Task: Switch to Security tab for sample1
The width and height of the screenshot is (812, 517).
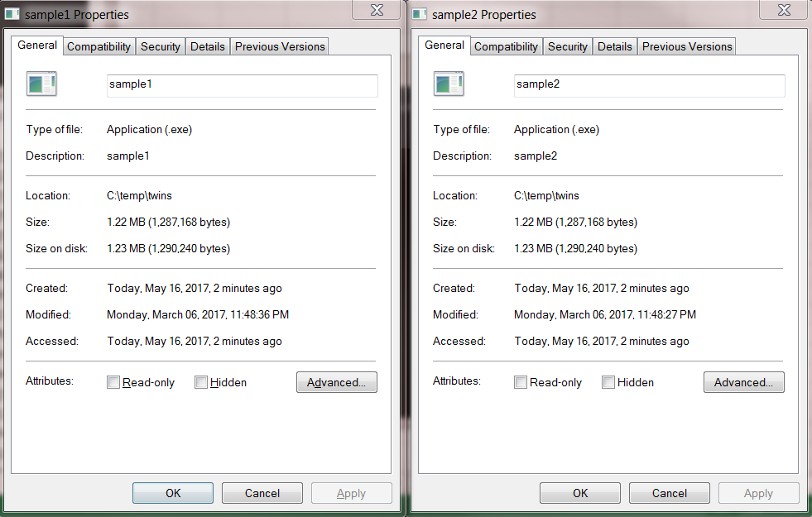Action: pyautogui.click(x=160, y=46)
